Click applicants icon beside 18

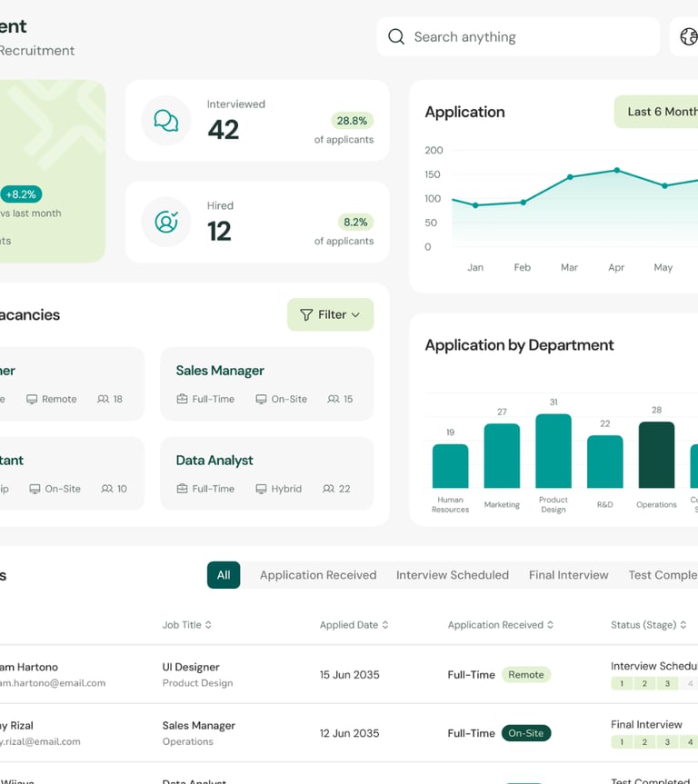tap(103, 399)
